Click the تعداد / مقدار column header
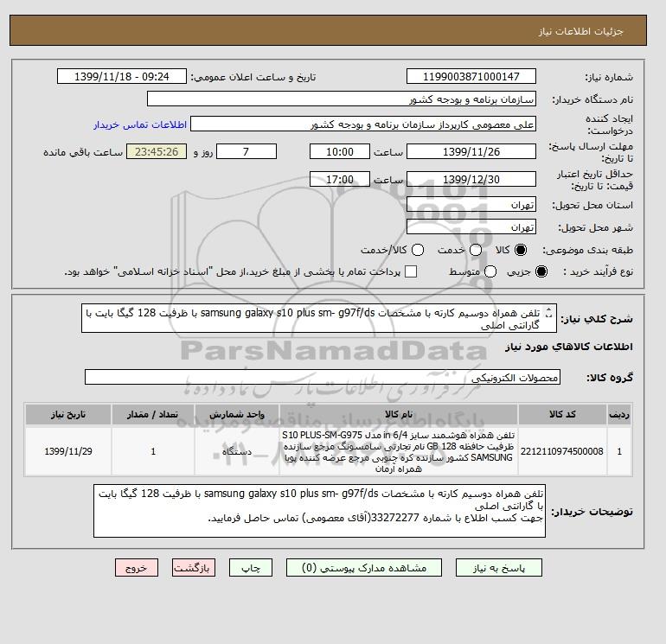Viewport: 666px width, 644px height. click(x=153, y=414)
